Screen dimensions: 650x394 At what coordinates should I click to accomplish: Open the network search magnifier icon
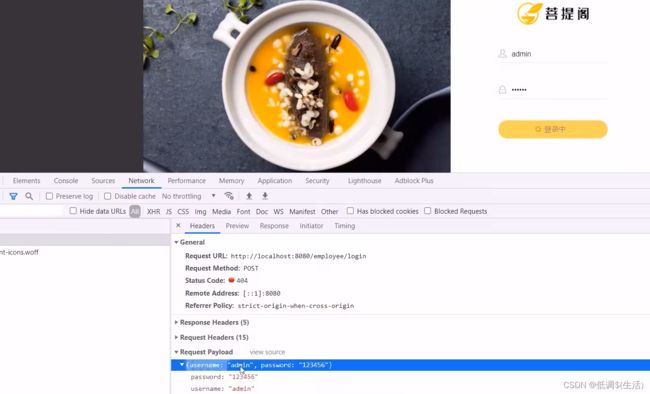tap(29, 196)
